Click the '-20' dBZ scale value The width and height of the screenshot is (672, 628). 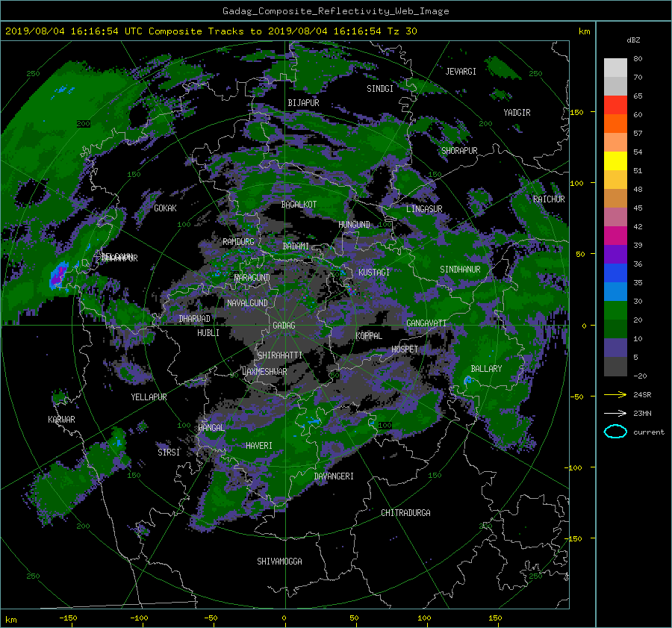tap(640, 376)
